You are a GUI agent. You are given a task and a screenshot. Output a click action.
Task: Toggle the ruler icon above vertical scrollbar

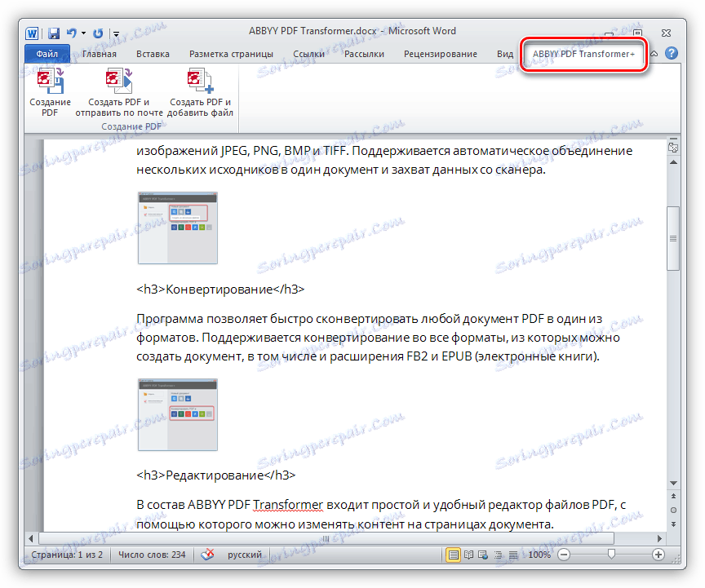tap(673, 147)
